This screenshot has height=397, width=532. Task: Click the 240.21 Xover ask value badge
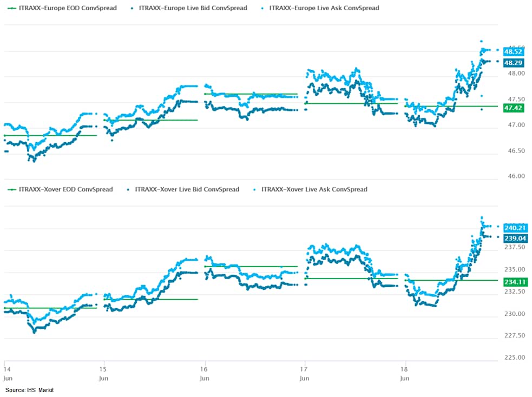coord(514,228)
